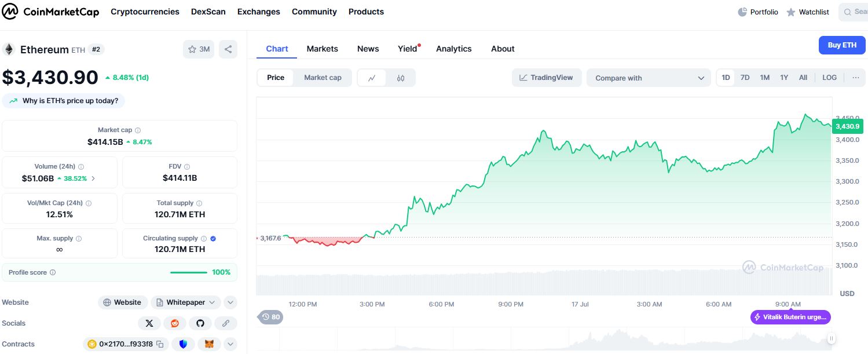Switch chart data to Price
The width and height of the screenshot is (868, 354).
tap(276, 78)
